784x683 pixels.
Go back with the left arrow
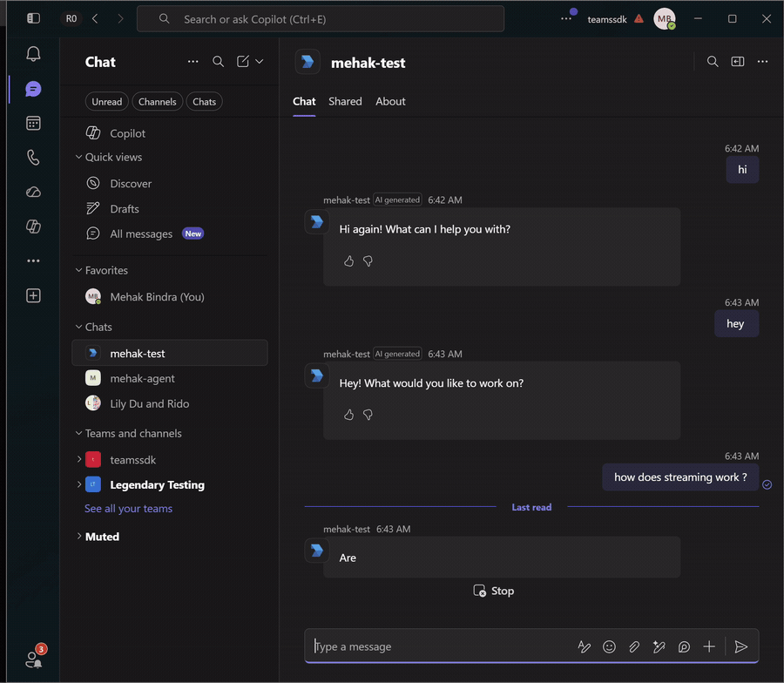click(95, 18)
